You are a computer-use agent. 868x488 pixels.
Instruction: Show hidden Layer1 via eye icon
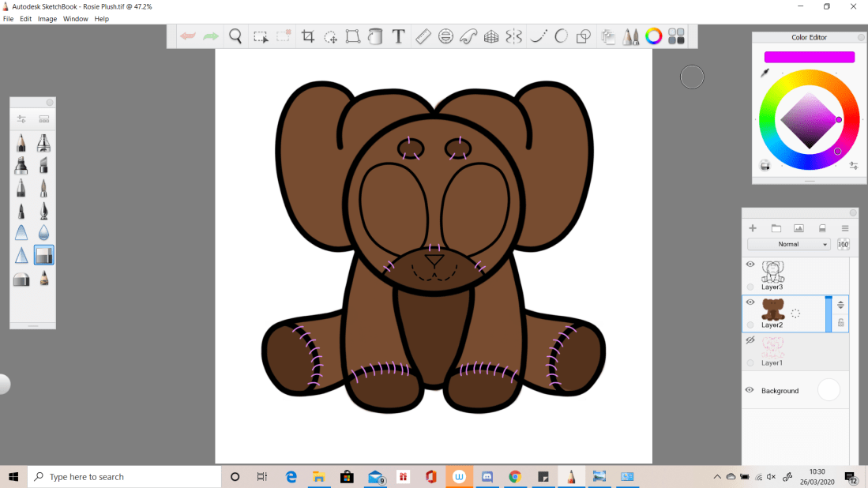click(750, 340)
